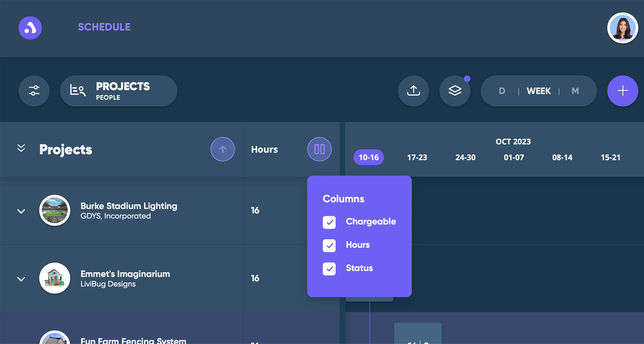Screen dimensions: 644x344
Task: Select the 10-16 week marker
Action: (x=369, y=157)
